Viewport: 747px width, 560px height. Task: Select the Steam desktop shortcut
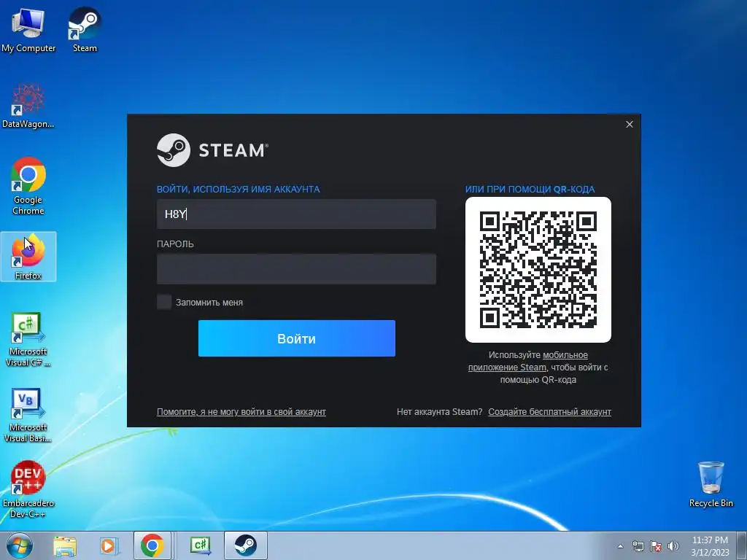(x=85, y=29)
